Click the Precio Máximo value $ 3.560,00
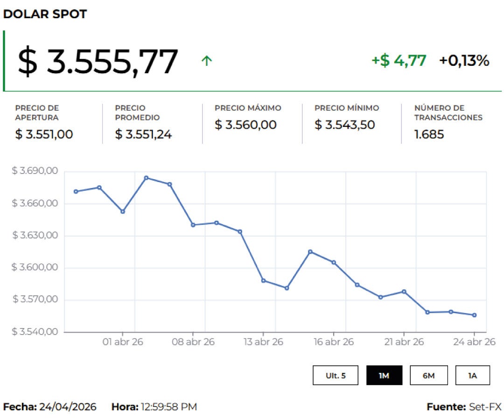The image size is (504, 420). 245,125
